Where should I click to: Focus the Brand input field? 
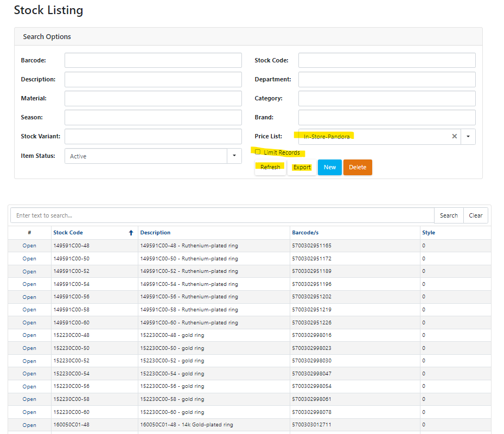(x=387, y=117)
